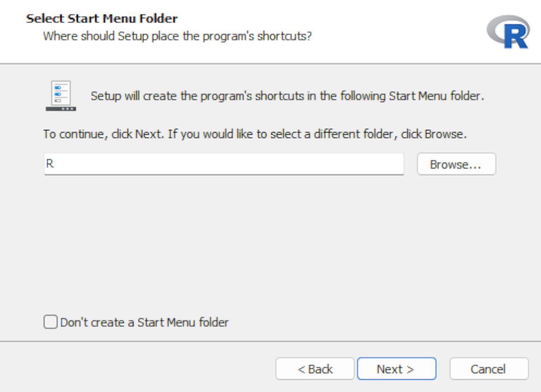This screenshot has width=541, height=392.
Task: Focus the Start Menu folder name field
Action: click(224, 164)
